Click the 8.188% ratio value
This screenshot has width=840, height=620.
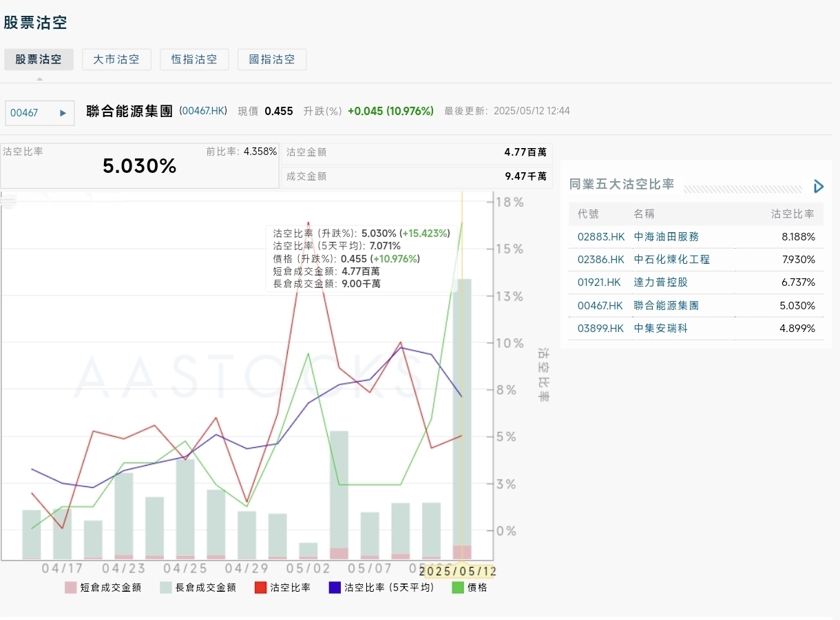[x=797, y=236]
